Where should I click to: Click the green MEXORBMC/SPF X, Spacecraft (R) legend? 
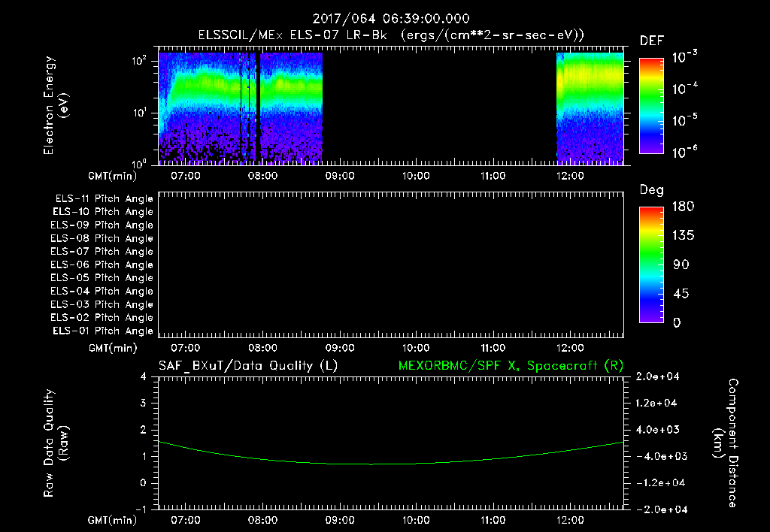tap(511, 366)
